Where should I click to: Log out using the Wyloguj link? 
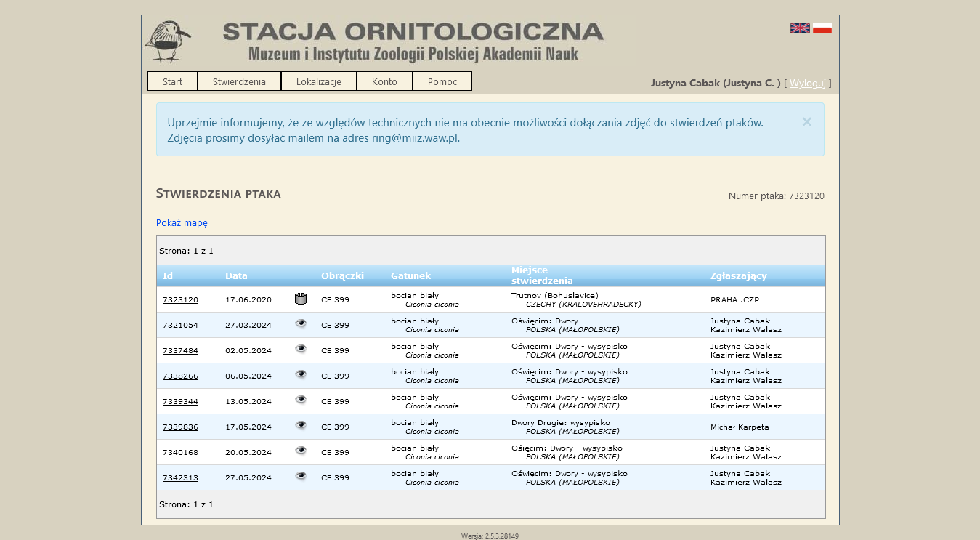pos(807,83)
